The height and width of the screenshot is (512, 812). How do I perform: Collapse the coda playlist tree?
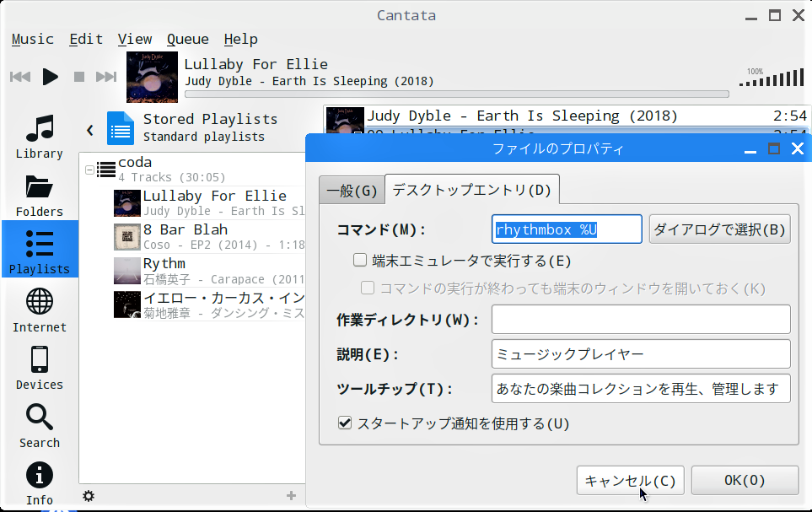(89, 170)
